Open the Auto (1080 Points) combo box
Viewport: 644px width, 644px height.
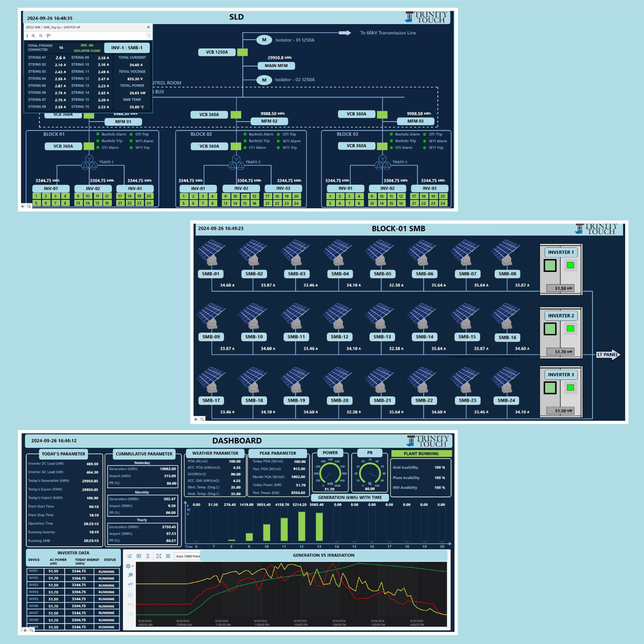click(188, 556)
